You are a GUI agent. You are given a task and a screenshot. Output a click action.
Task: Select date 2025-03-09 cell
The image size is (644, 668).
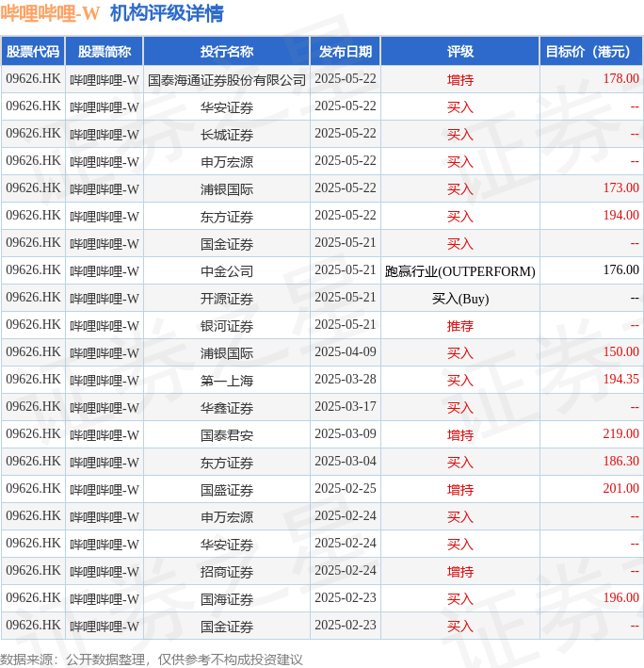(x=346, y=434)
